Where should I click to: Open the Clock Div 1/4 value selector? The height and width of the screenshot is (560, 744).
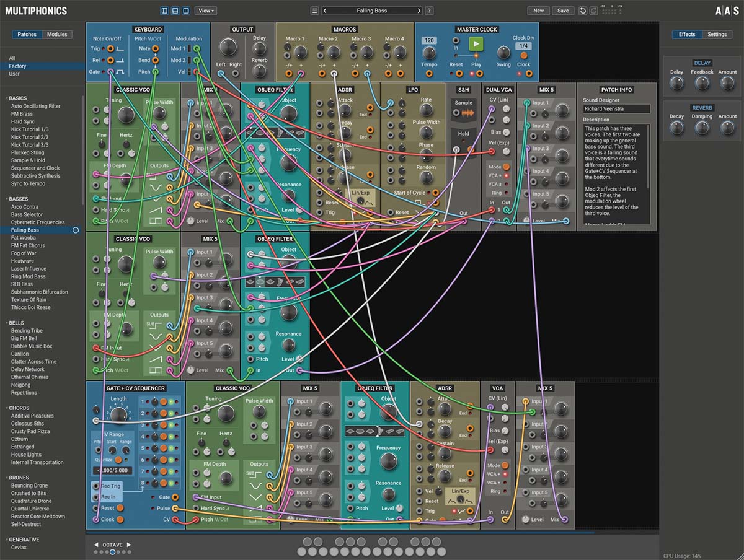coord(524,46)
